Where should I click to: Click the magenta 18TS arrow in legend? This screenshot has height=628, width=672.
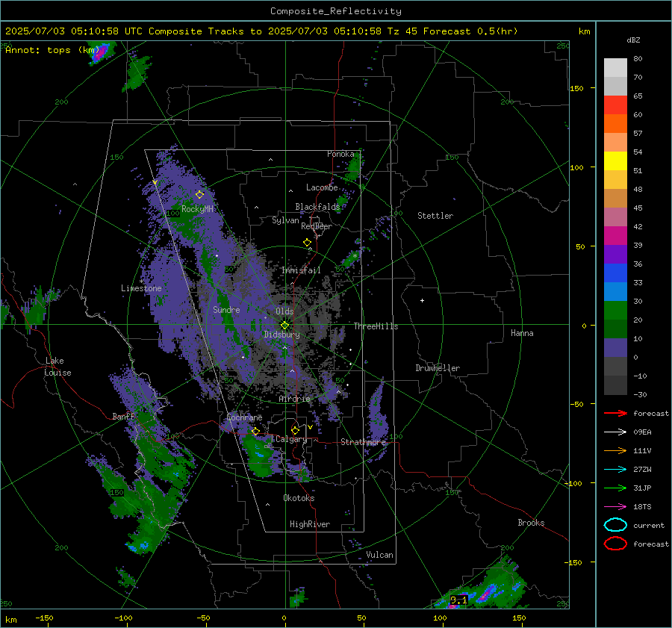click(x=615, y=507)
